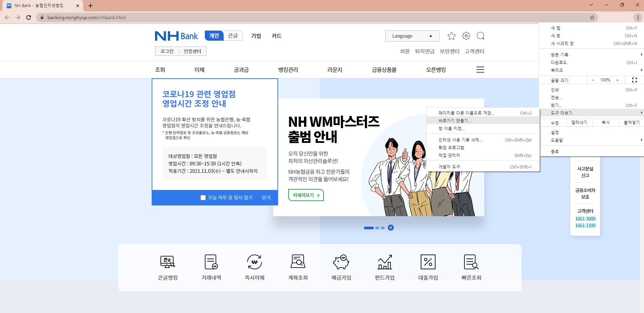Increase zoom with the plus button

[x=617, y=80]
